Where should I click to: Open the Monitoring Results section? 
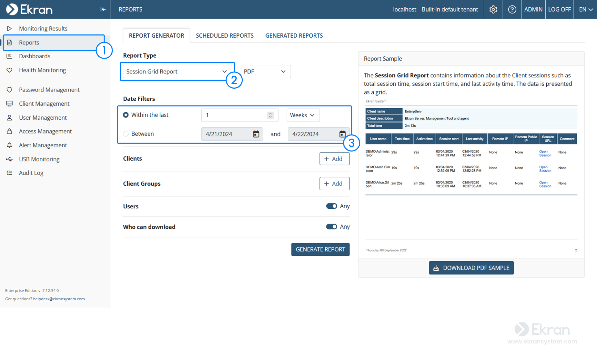click(43, 28)
